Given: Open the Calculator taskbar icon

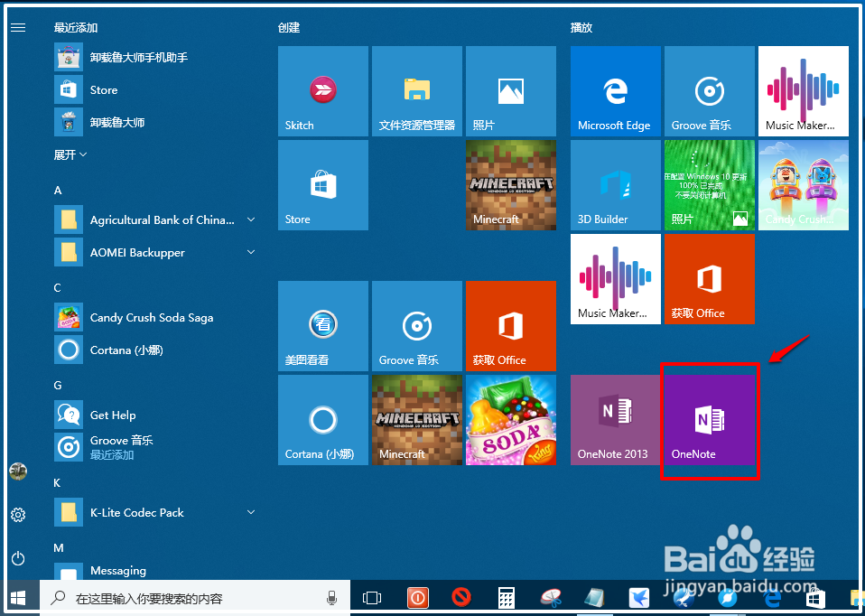Looking at the screenshot, I should [506, 598].
